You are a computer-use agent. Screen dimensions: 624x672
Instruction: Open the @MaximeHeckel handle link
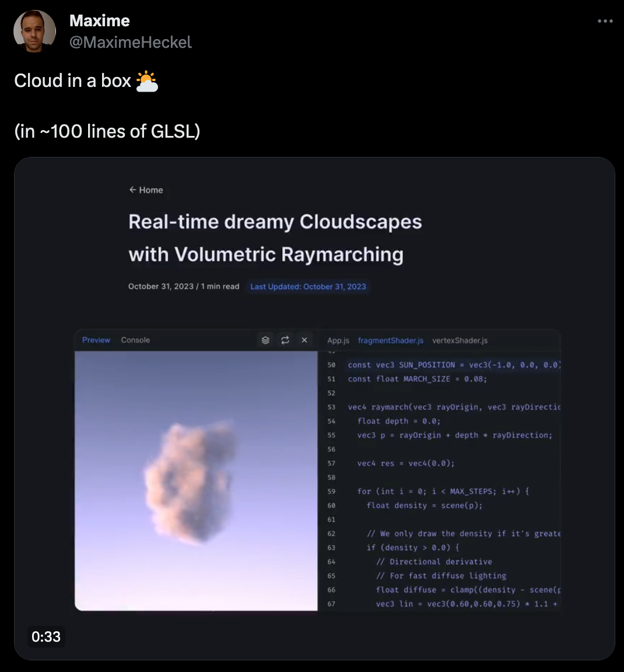[x=130, y=43]
